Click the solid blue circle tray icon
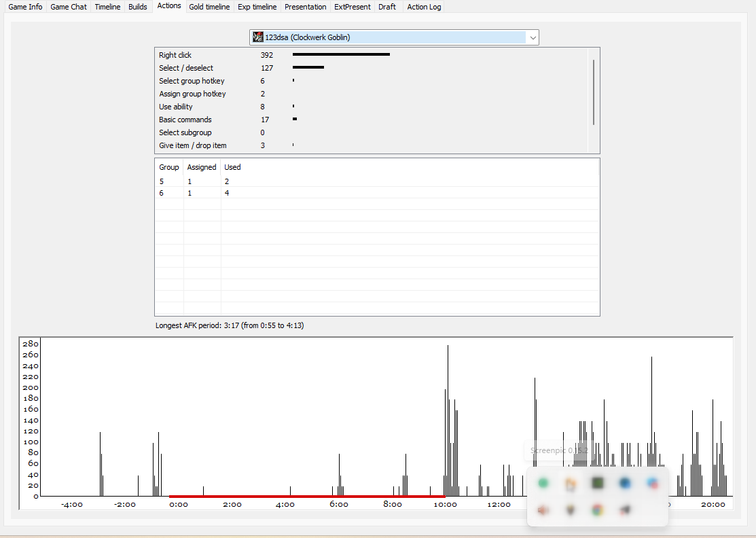The width and height of the screenshot is (756, 538). 625,482
